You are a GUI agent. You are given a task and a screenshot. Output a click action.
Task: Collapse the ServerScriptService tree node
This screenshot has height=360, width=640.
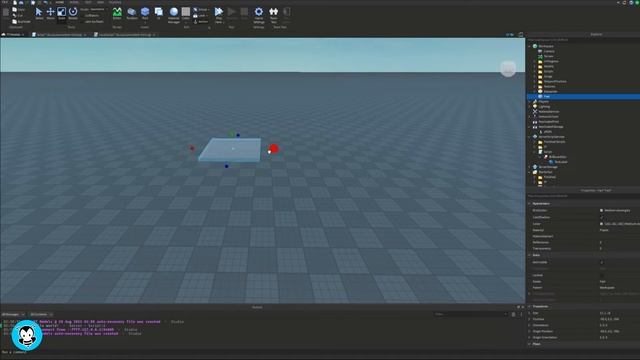tap(529, 137)
